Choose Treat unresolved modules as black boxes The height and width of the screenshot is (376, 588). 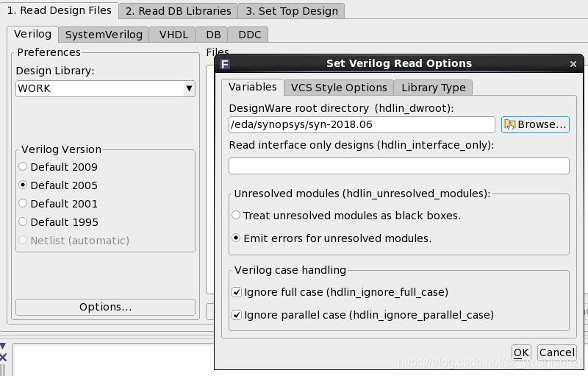236,216
